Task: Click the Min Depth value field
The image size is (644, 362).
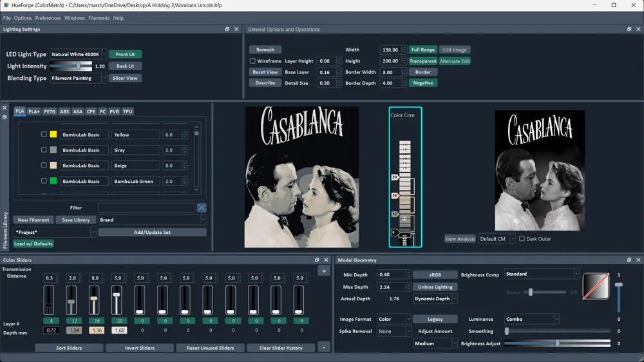Action: 392,274
